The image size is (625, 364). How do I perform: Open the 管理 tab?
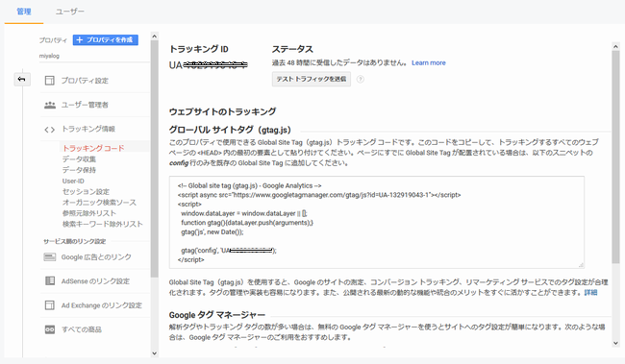pyautogui.click(x=24, y=12)
